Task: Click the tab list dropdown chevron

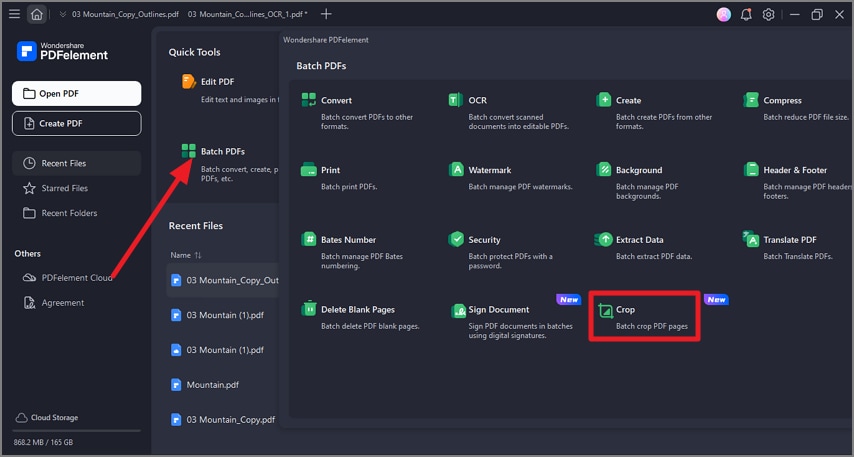Action: [63, 14]
